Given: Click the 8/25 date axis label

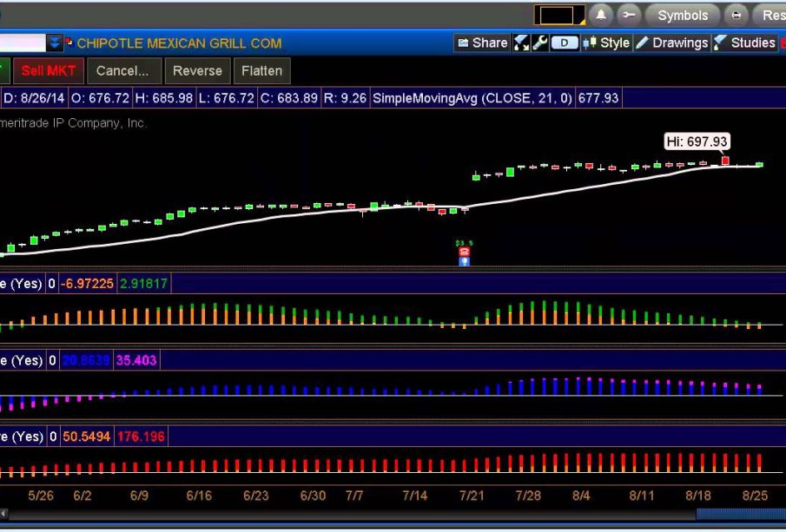Looking at the screenshot, I should pyautogui.click(x=755, y=496).
